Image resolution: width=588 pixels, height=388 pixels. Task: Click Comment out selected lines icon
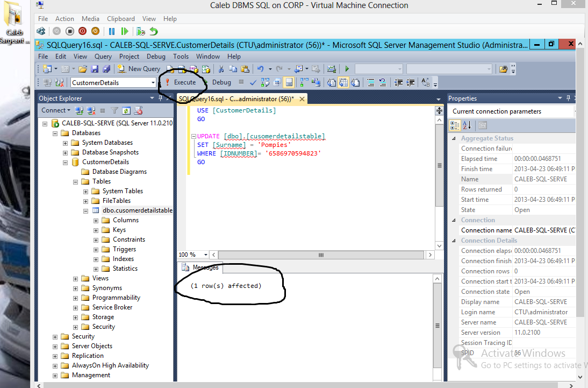pos(371,83)
